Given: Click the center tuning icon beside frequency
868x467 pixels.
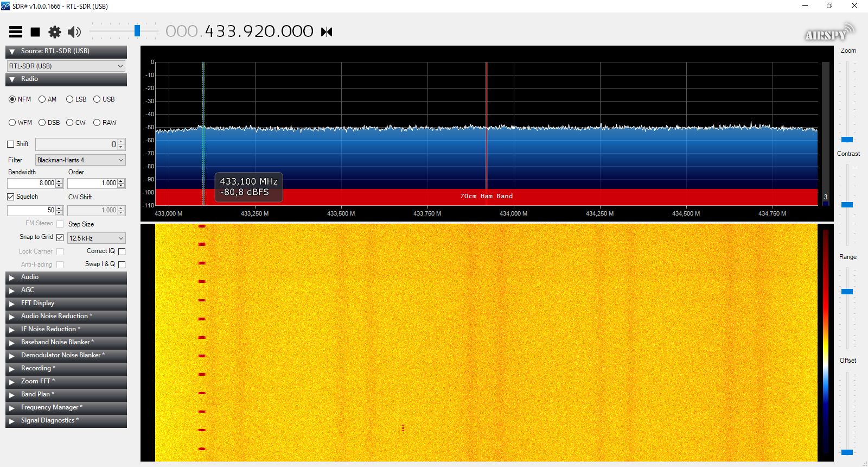Looking at the screenshot, I should [327, 32].
